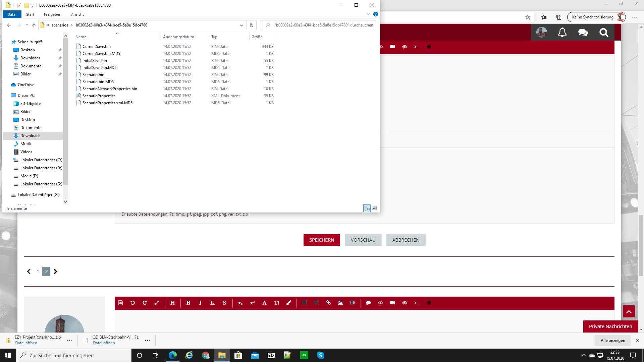Open recent locations dropdown arrow in Explorer

pyautogui.click(x=27, y=25)
